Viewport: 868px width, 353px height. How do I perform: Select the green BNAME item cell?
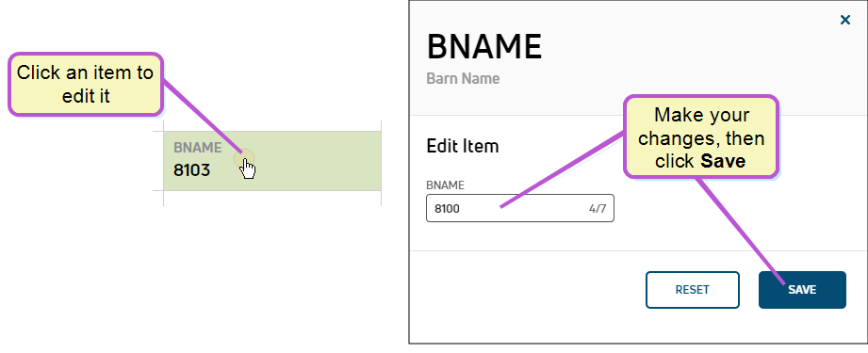[272, 161]
